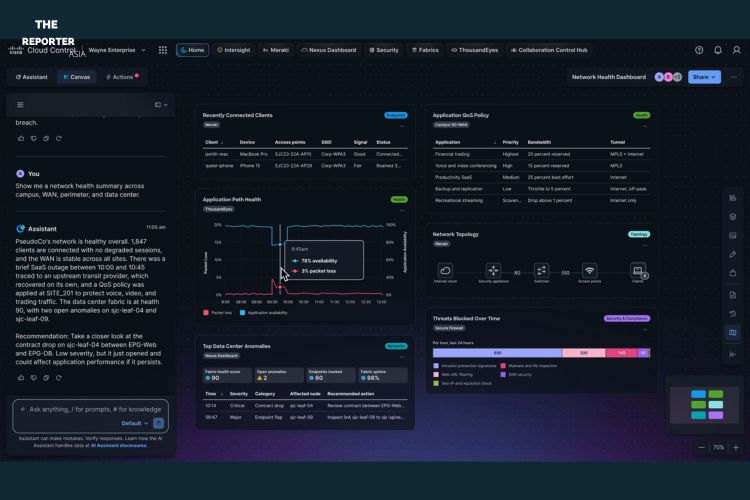Open the help question mark icon

[699, 50]
